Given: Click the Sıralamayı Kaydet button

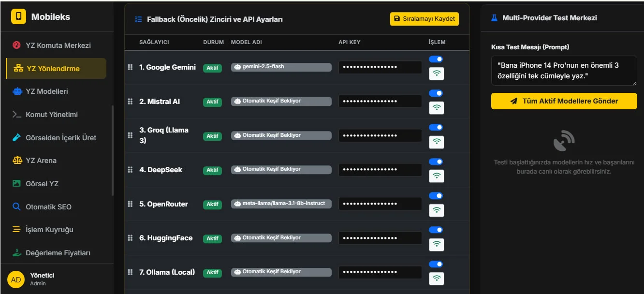Looking at the screenshot, I should (424, 19).
